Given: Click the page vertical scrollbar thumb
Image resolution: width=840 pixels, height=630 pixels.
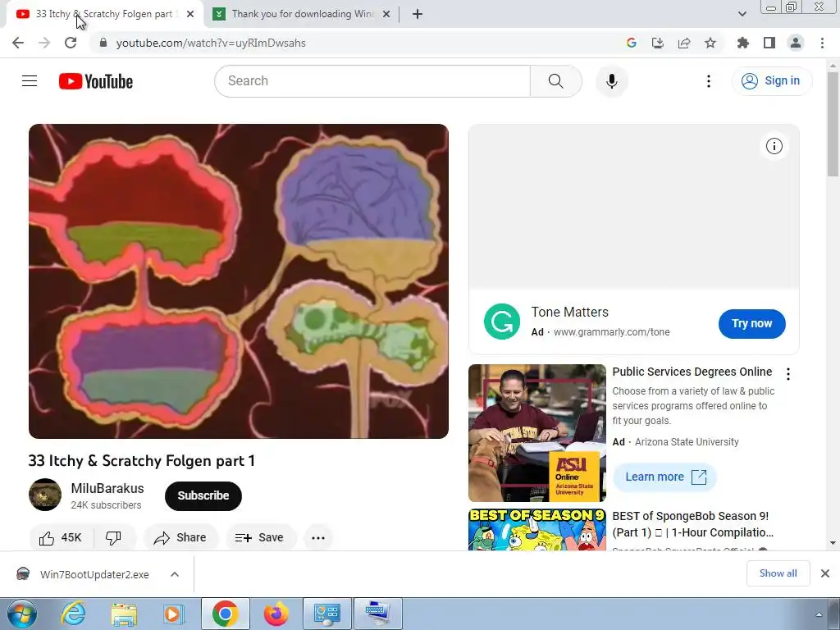Looking at the screenshot, I should 833,125.
